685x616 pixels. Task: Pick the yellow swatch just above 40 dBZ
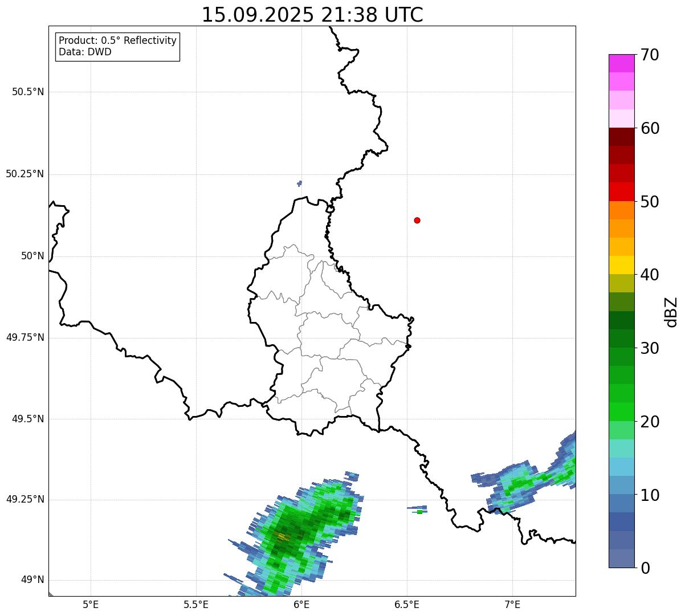tap(621, 265)
